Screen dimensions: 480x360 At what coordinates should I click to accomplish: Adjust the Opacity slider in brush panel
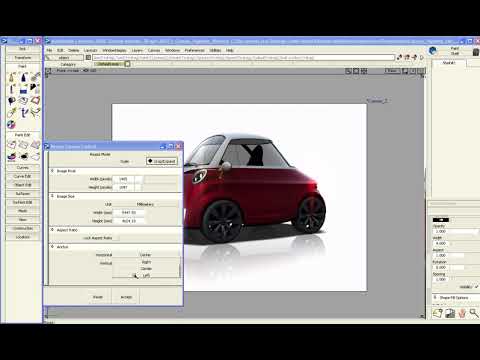(x=464, y=231)
